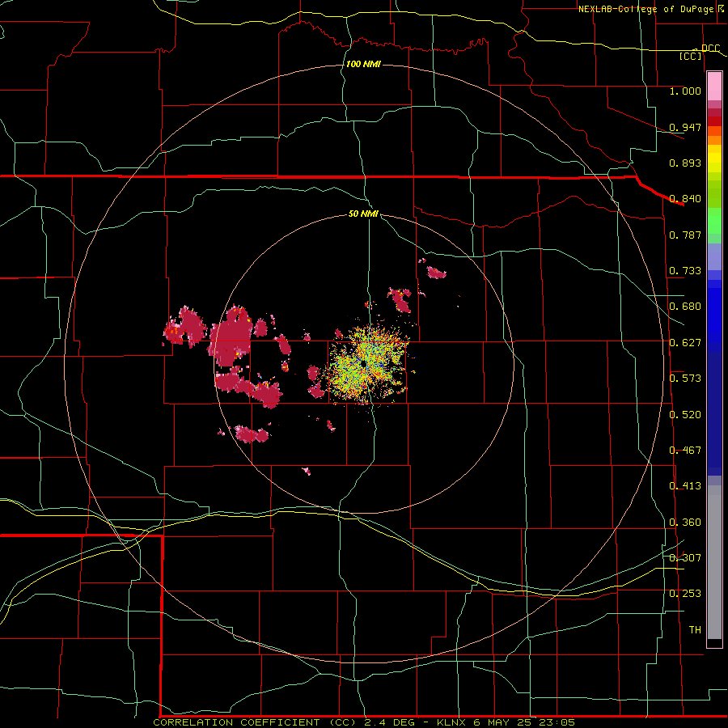Image resolution: width=728 pixels, height=728 pixels.
Task: Click the 0.573 color scale value
Action: [685, 379]
